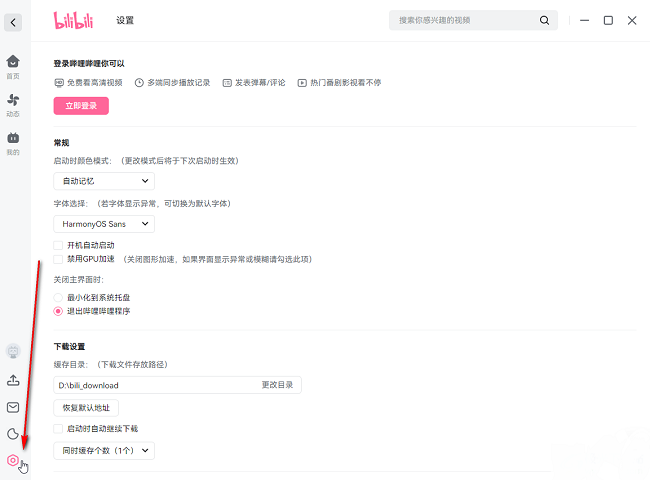The image size is (650, 480).
Task: Enable 开机自动启动 checkbox
Action: pyautogui.click(x=58, y=245)
